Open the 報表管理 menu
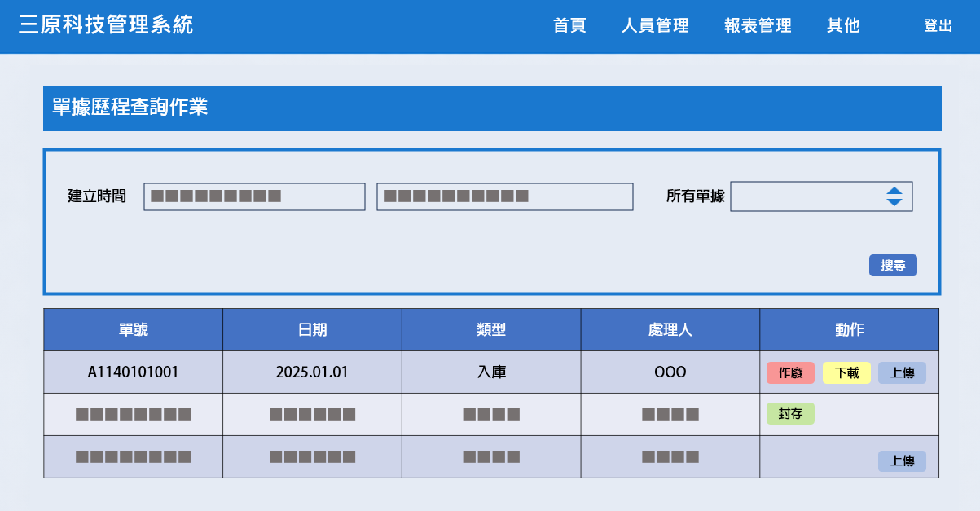This screenshot has width=980, height=511. (757, 25)
